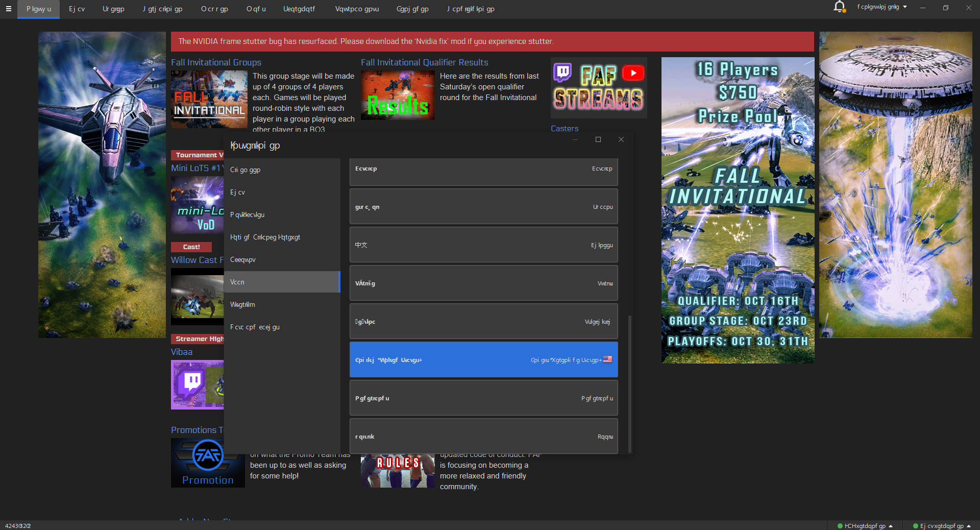The height and width of the screenshot is (530, 980).
Task: Open the 'Ur grgp' tab
Action: [x=113, y=9]
